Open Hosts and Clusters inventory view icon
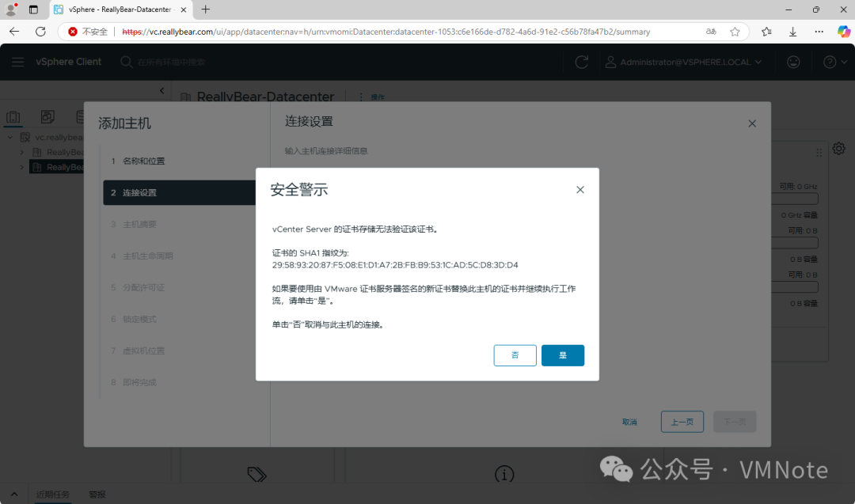 [x=13, y=116]
